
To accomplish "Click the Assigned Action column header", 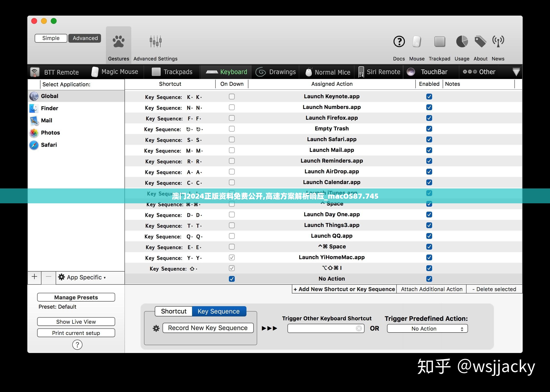I will (x=332, y=84).
